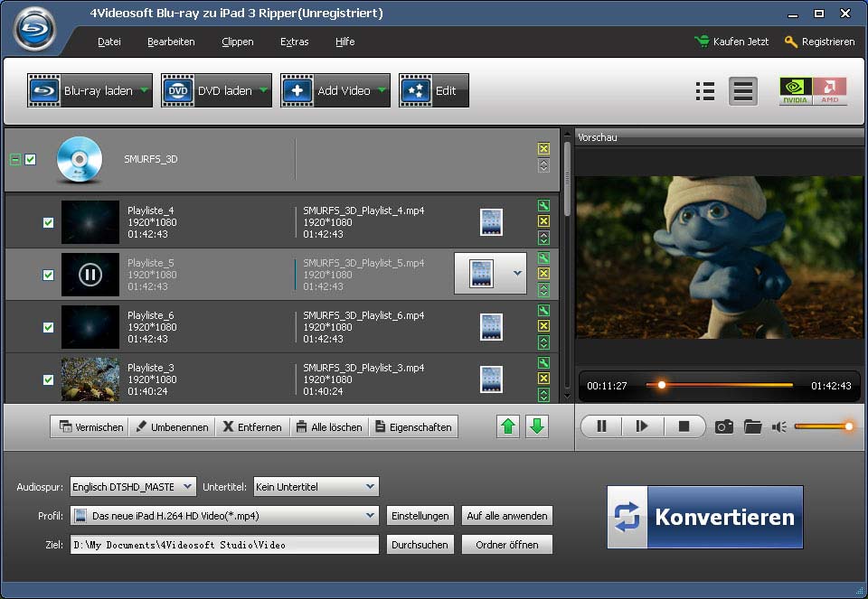Viewport: 868px width, 599px height.
Task: Mute audio with the speaker icon
Action: 779,426
